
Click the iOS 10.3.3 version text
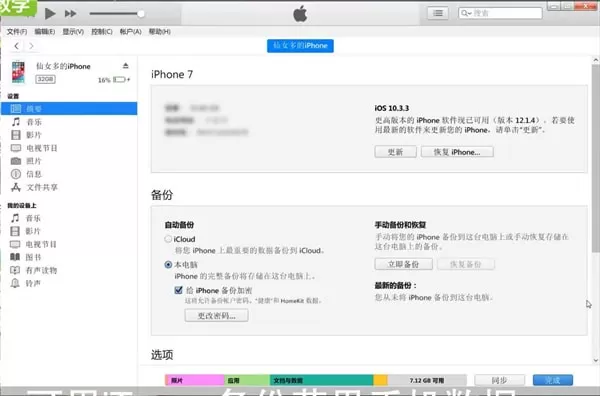tap(391, 108)
